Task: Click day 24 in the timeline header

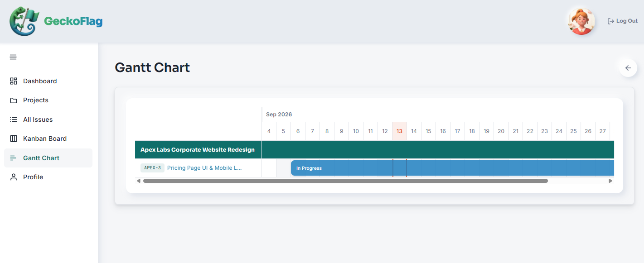Action: coord(559,131)
